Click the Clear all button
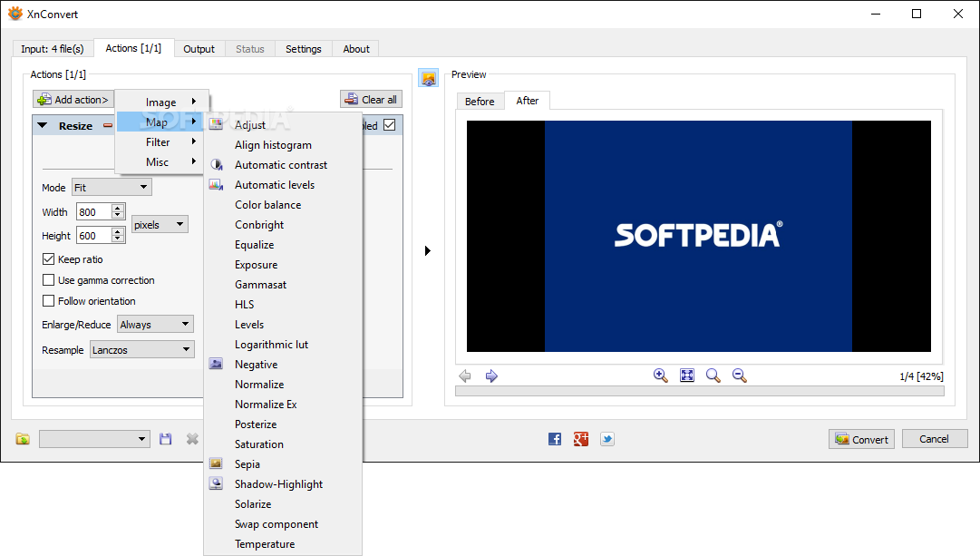 click(x=372, y=100)
